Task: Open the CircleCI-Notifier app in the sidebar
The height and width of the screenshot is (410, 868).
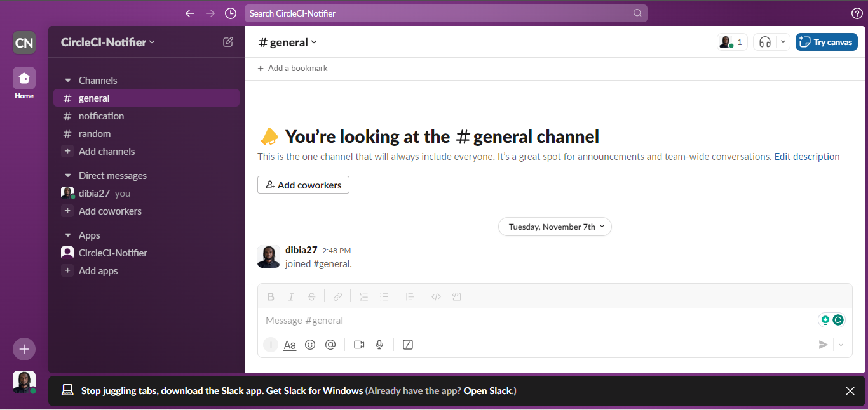Action: (146, 253)
